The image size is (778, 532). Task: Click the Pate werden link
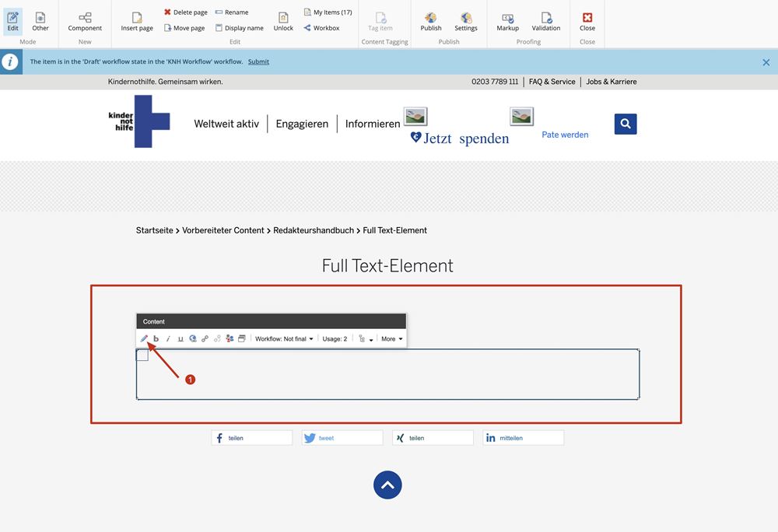pos(565,135)
